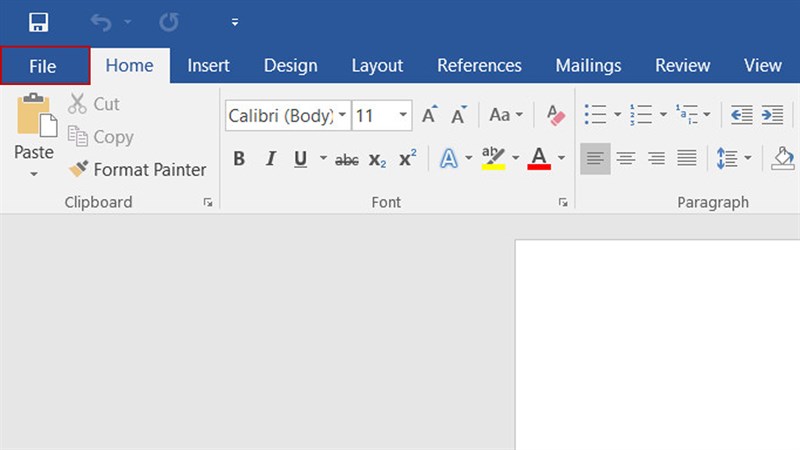This screenshot has width=800, height=450.
Task: Toggle Subscript formatting
Action: click(377, 160)
